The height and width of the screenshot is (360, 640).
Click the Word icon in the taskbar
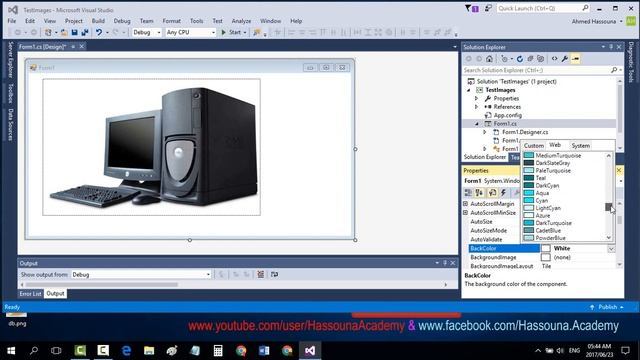[x=264, y=351]
